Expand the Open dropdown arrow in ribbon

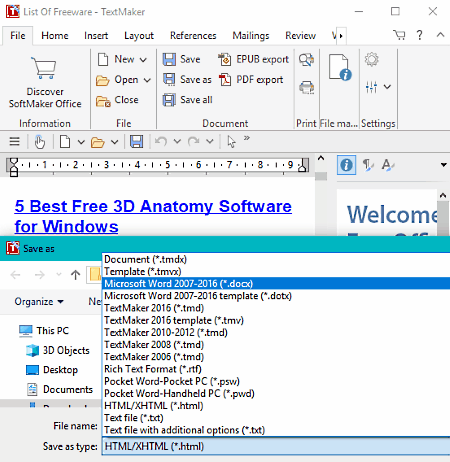(x=147, y=80)
